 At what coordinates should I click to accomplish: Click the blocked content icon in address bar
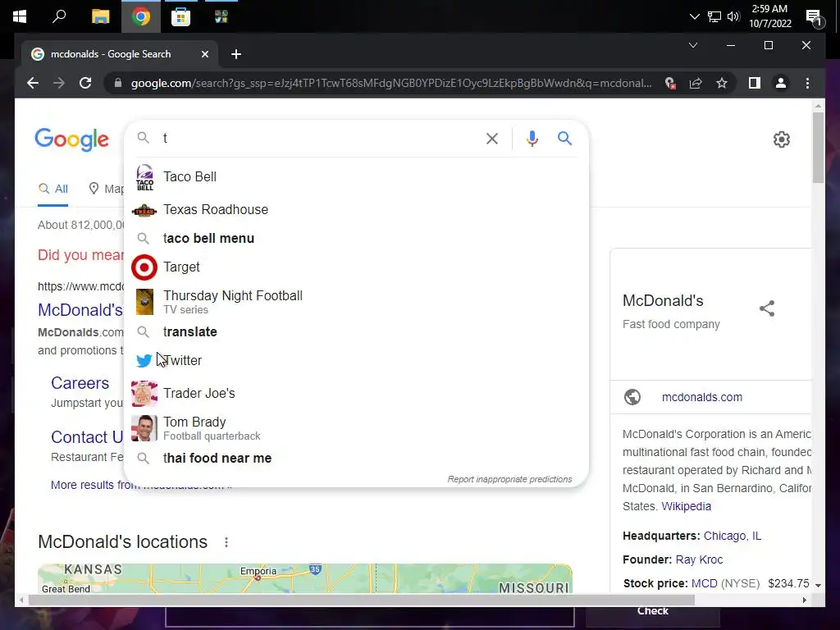click(669, 83)
